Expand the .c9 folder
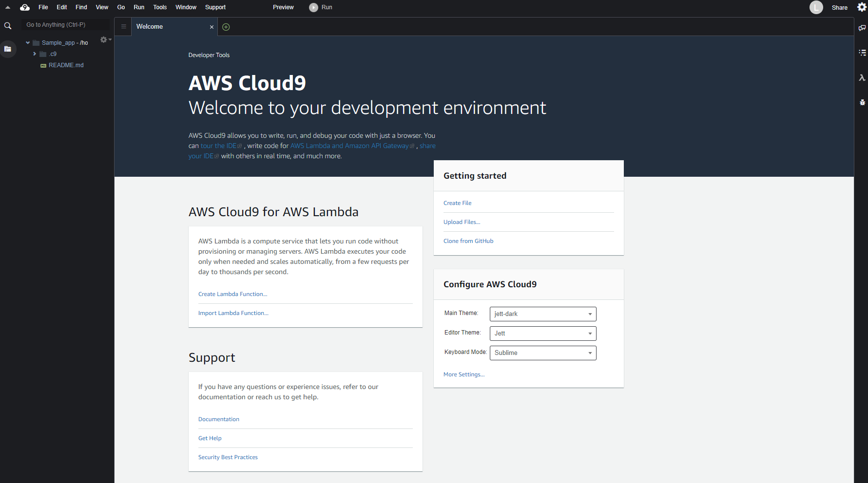Image resolution: width=868 pixels, height=483 pixels. click(35, 54)
